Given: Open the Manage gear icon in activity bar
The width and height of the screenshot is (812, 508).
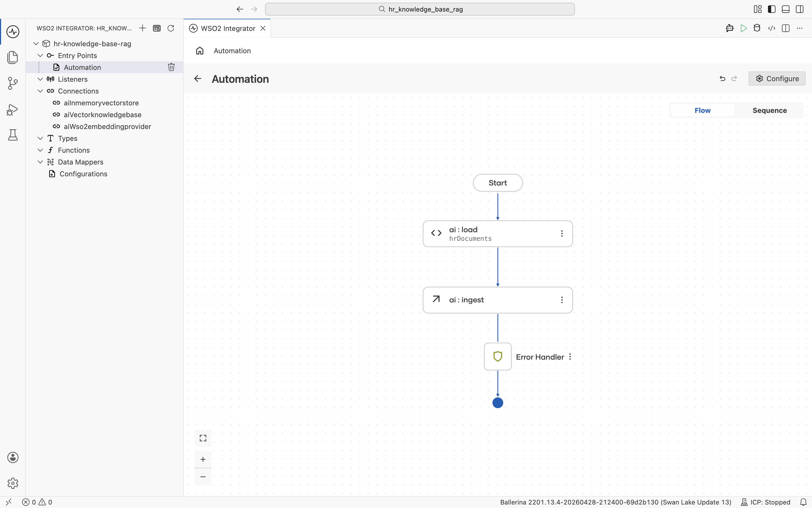Looking at the screenshot, I should (x=13, y=483).
